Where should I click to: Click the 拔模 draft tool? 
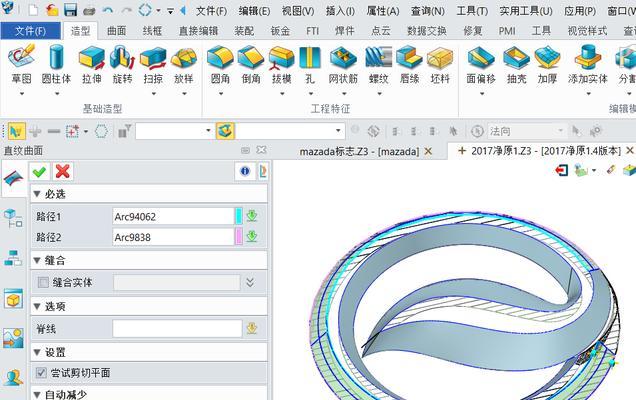pos(281,65)
